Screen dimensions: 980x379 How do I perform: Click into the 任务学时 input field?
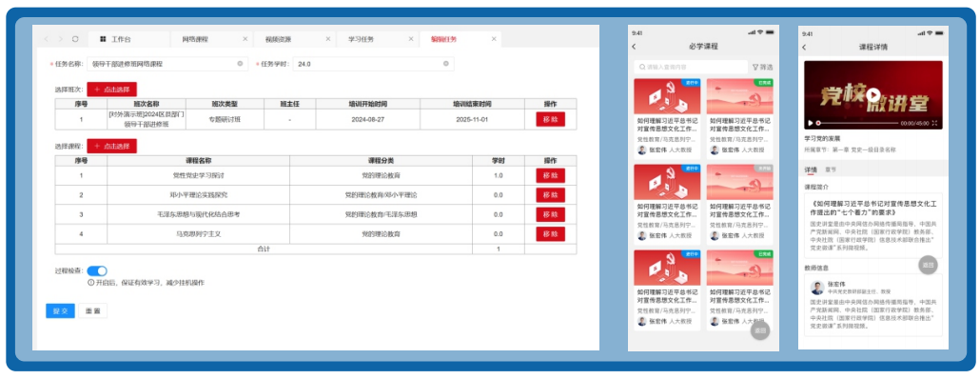(373, 64)
